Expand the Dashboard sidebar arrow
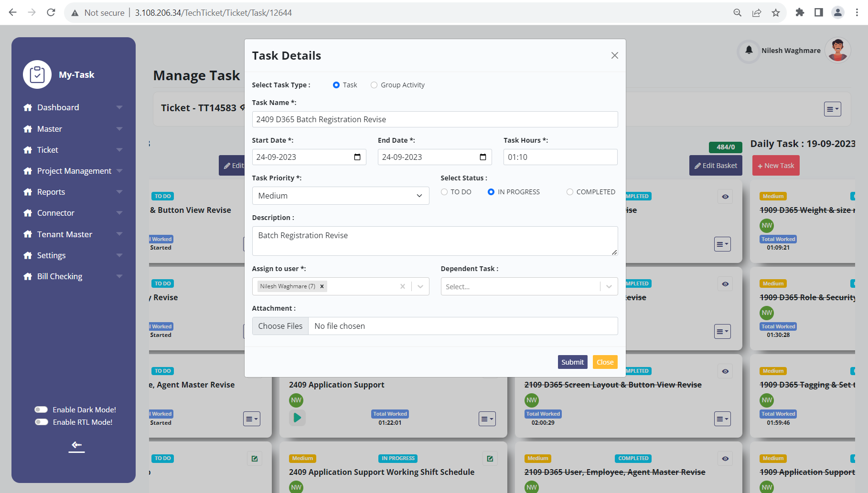868x493 pixels. point(119,107)
